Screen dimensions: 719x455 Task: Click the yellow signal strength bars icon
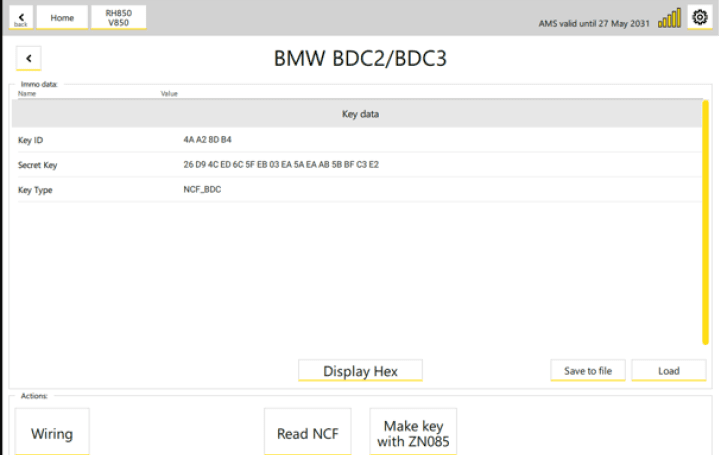669,18
